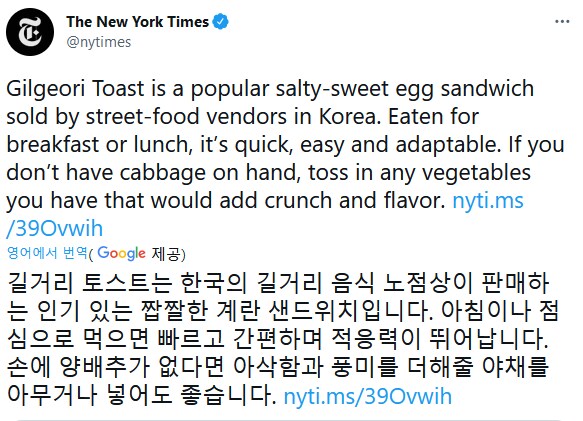Click the word 양배추가 in Korean text
The height and width of the screenshot is (421, 583).
tap(104, 367)
